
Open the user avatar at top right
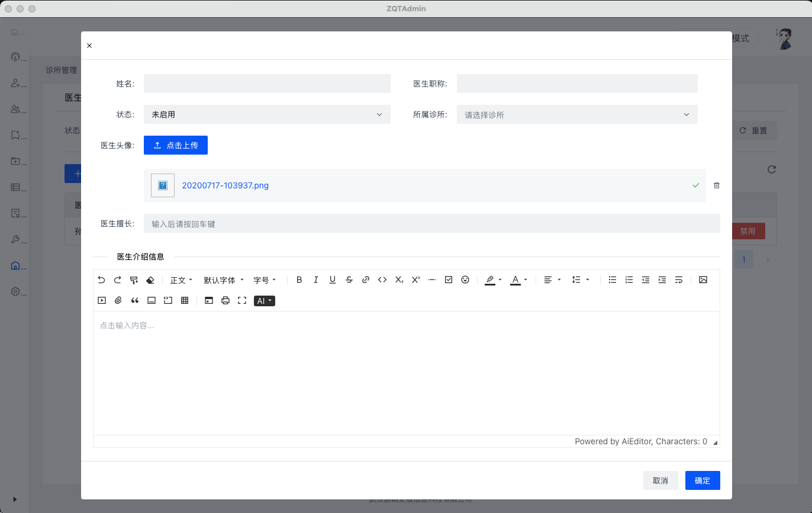coord(784,39)
